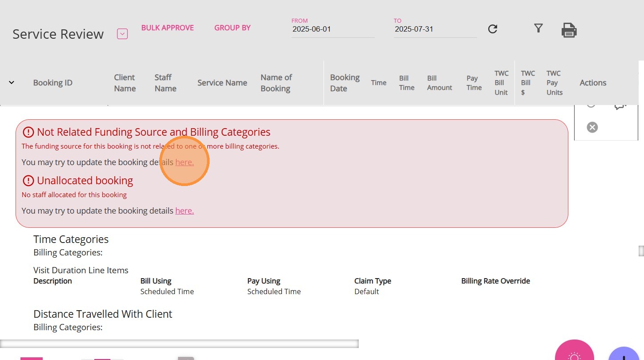
Task: Open the comment bubble icon under Actions
Action: pos(620,106)
